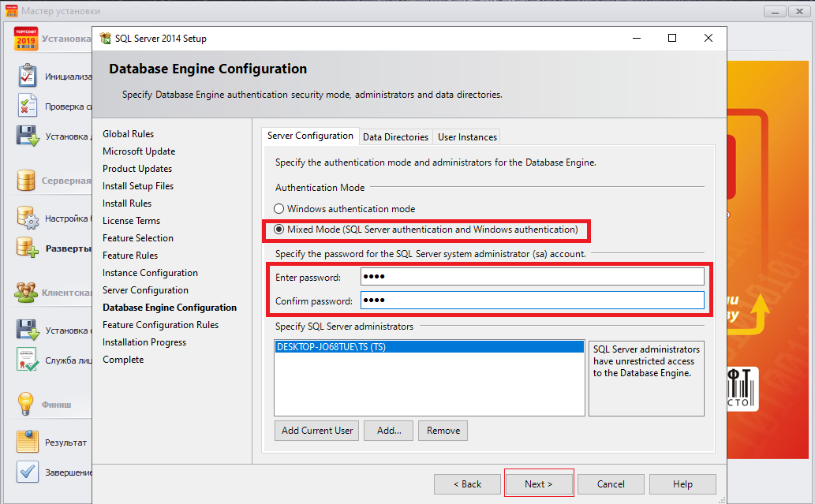Click the Remove administrator button

point(443,431)
